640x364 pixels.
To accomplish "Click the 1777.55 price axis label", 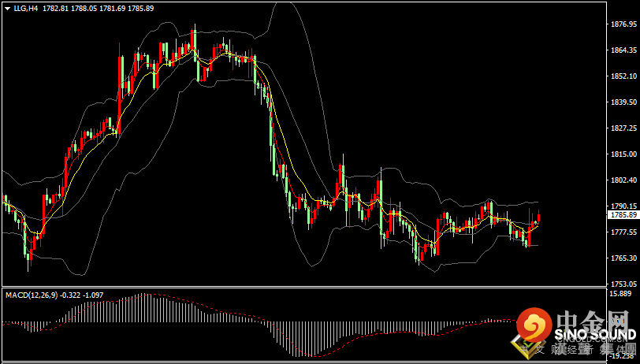I will tap(623, 232).
